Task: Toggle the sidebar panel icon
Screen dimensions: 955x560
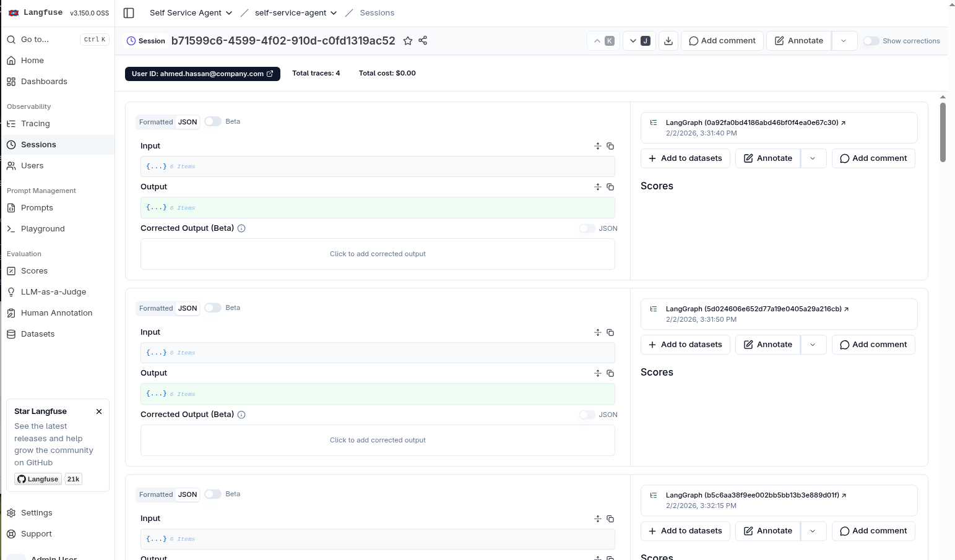Action: pos(129,13)
